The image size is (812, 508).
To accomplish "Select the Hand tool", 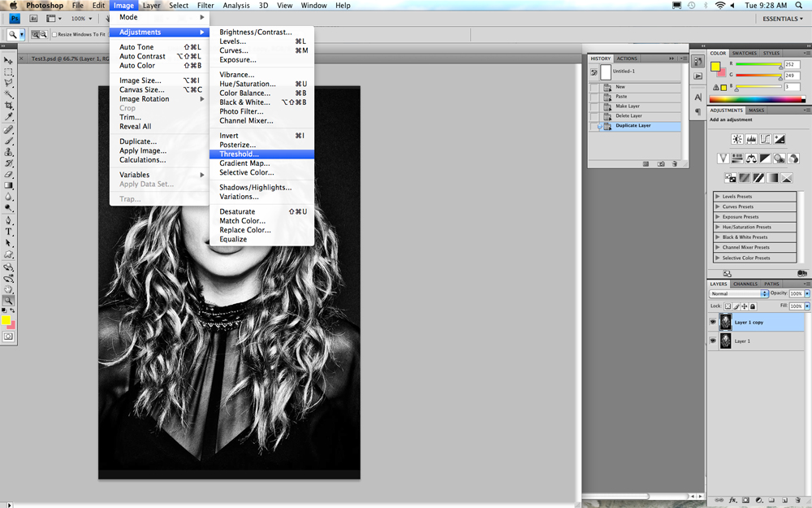I will pyautogui.click(x=8, y=289).
